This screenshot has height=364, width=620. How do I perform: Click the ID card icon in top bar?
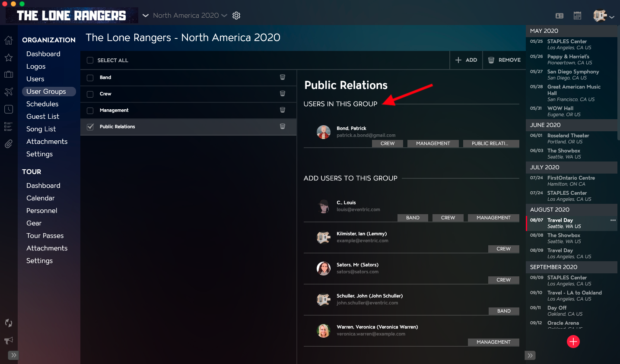coord(560,16)
